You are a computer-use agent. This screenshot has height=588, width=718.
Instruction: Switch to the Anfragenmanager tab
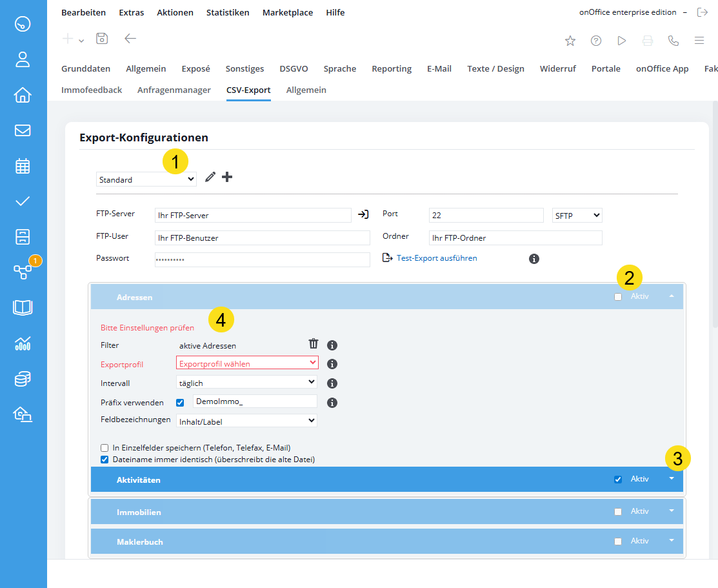click(x=174, y=90)
